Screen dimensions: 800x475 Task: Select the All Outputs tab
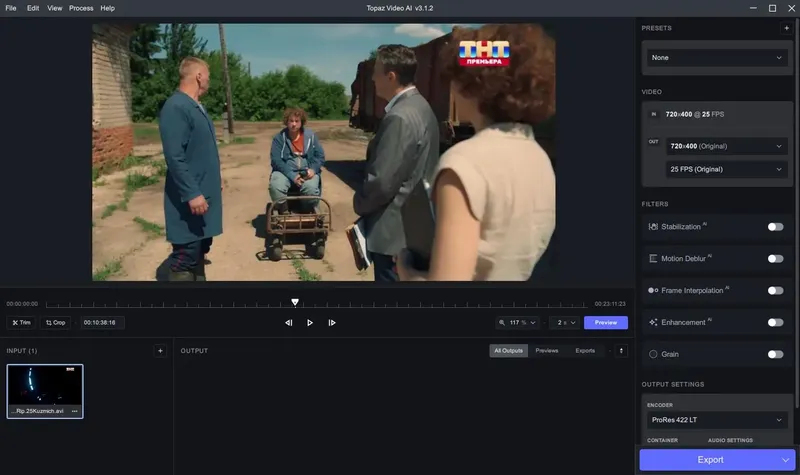[508, 351]
